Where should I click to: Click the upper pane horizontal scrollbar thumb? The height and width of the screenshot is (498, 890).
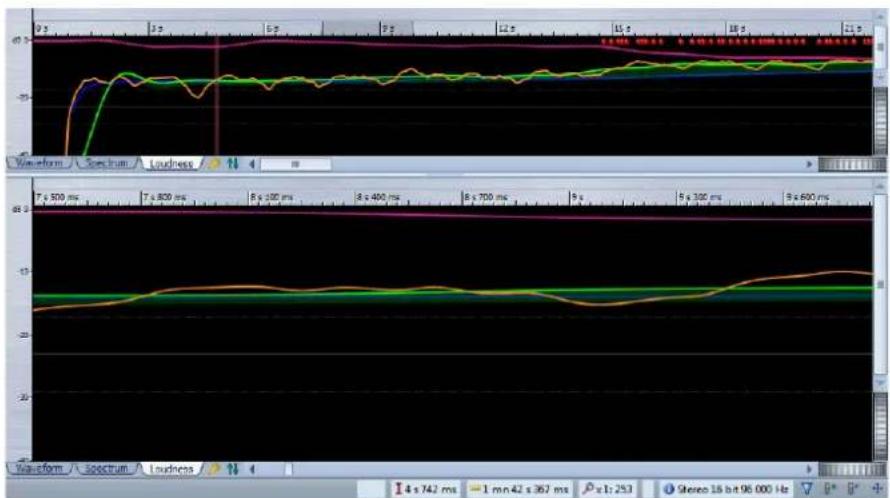[296, 164]
